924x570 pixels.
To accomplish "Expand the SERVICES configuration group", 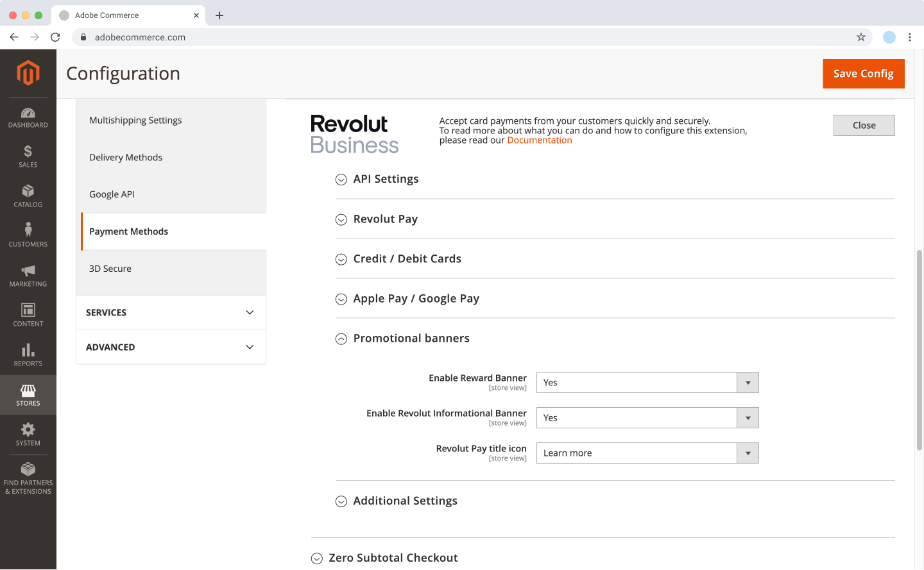I will (171, 313).
